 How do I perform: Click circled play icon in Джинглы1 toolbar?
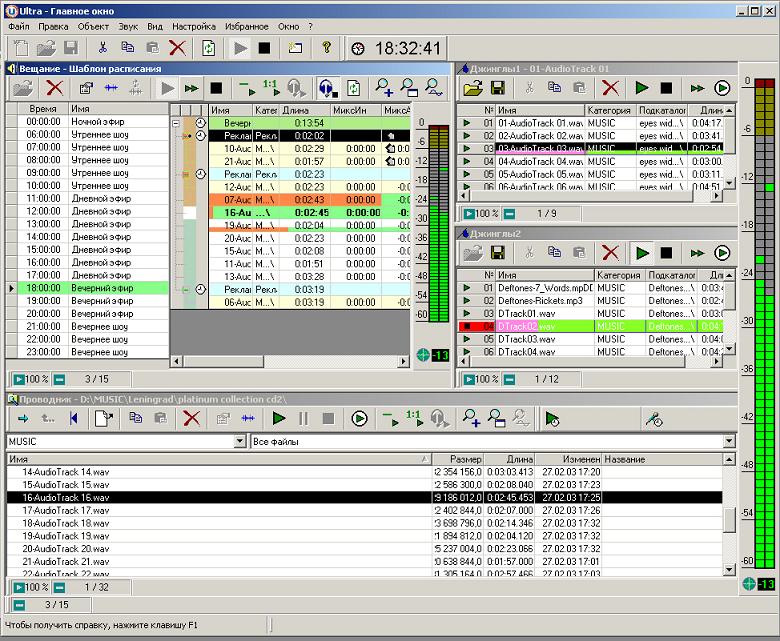[x=722, y=89]
